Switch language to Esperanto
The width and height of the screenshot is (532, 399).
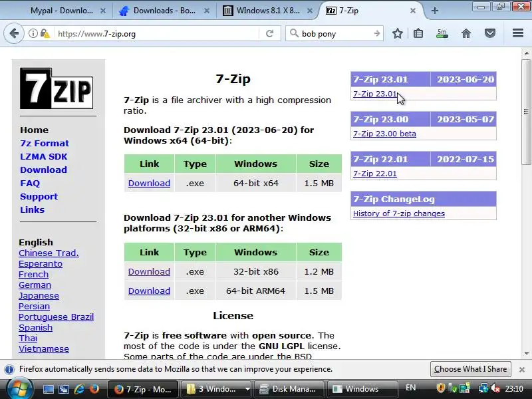click(41, 264)
